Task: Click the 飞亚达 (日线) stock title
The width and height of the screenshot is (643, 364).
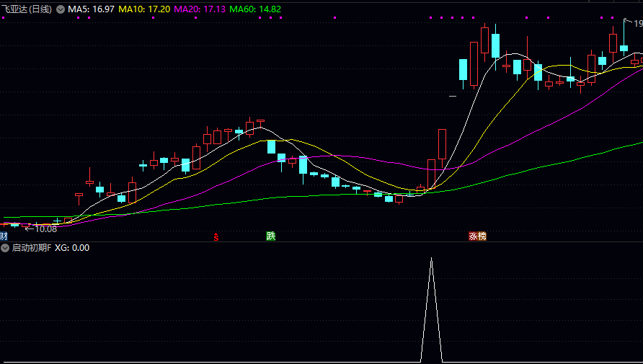Action: coord(27,9)
